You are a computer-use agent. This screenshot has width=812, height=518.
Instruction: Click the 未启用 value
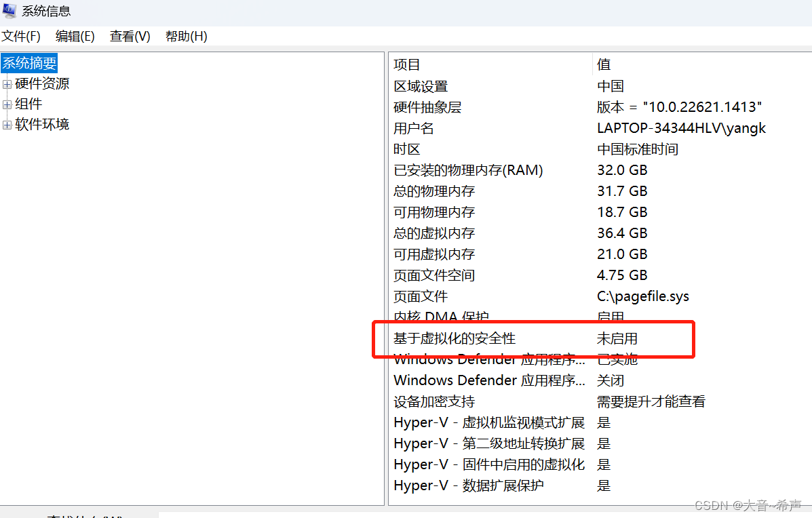617,338
